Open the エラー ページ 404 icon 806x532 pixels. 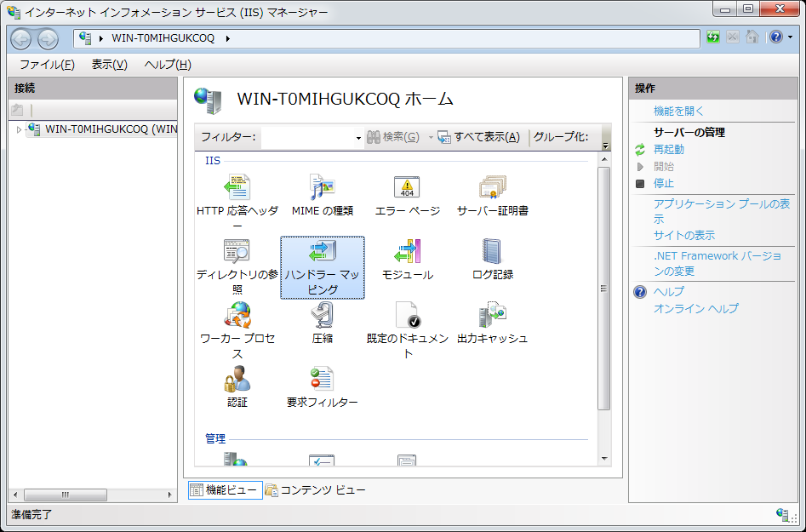407,187
